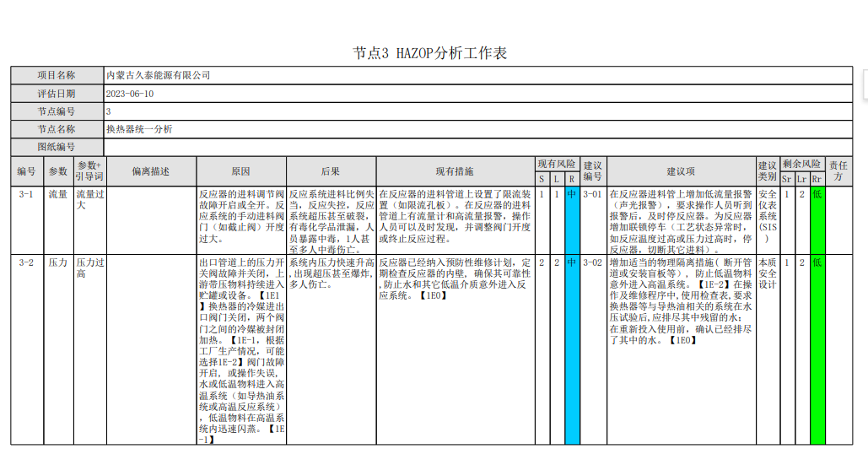Viewport: 868px width, 465px height.
Task: Click the 参数+引导词 column header
Action: (90, 171)
